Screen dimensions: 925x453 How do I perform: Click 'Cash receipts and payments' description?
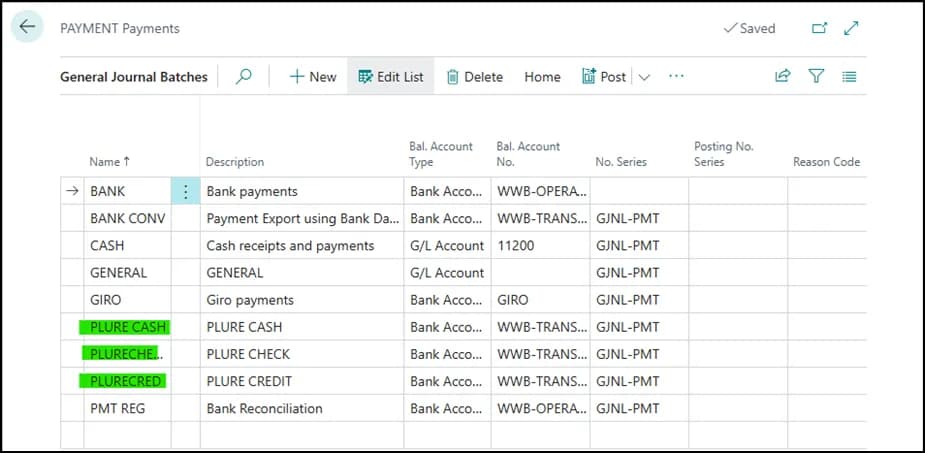pyautogui.click(x=290, y=246)
